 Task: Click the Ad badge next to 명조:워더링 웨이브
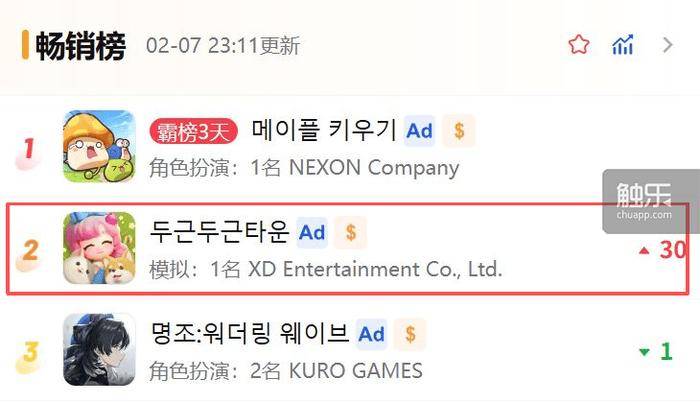coord(371,334)
